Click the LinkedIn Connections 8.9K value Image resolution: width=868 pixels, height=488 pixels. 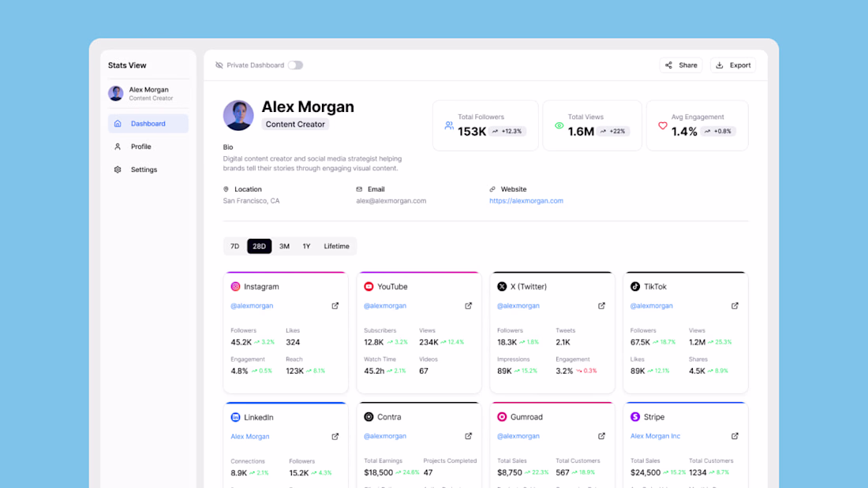(x=238, y=473)
